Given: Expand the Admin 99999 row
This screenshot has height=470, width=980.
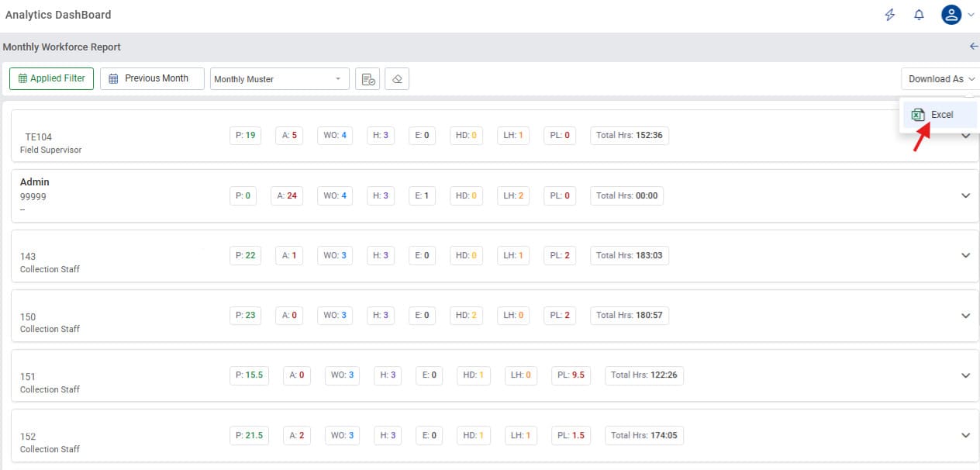Looking at the screenshot, I should (965, 195).
